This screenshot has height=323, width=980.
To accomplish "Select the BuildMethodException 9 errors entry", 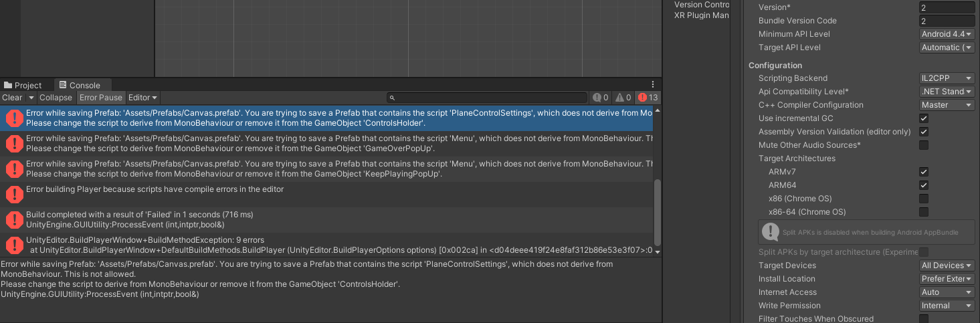I will click(x=326, y=245).
